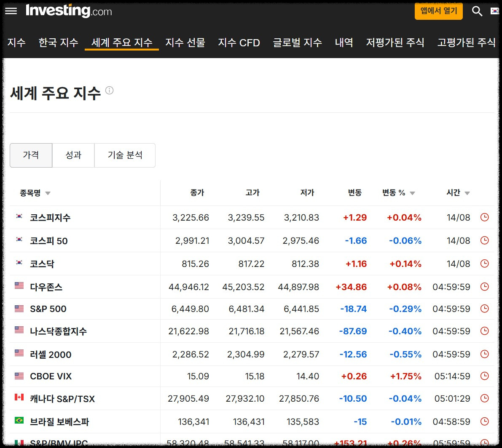Open the 지수 선물 menu item
Image resolution: width=502 pixels, height=448 pixels.
coord(185,42)
